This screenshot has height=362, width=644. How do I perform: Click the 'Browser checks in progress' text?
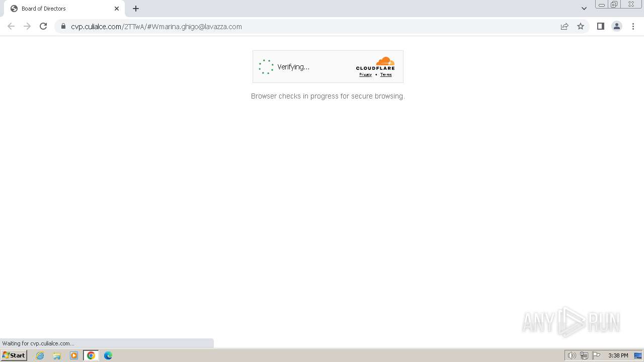[x=328, y=96]
